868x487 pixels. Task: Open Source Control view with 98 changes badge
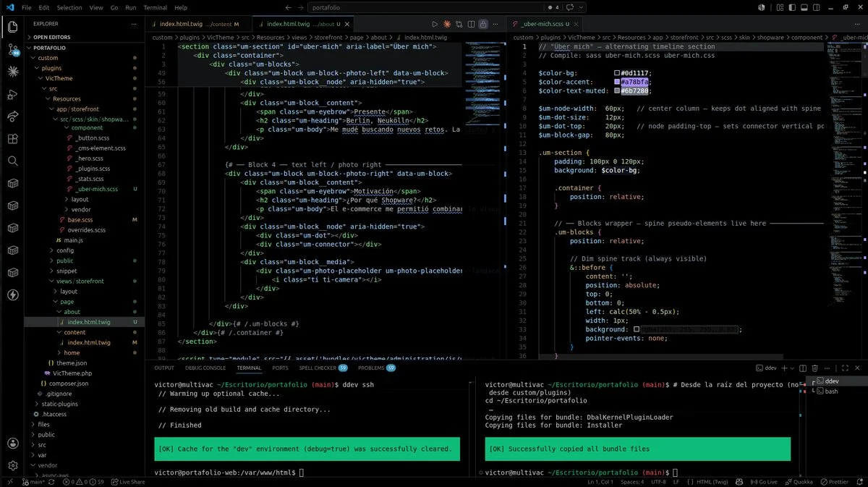click(x=12, y=50)
